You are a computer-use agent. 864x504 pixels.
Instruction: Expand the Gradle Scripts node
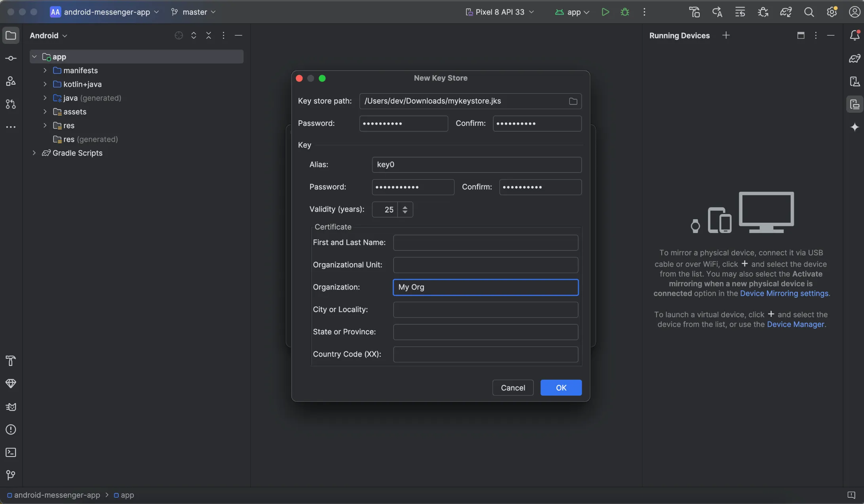click(34, 153)
